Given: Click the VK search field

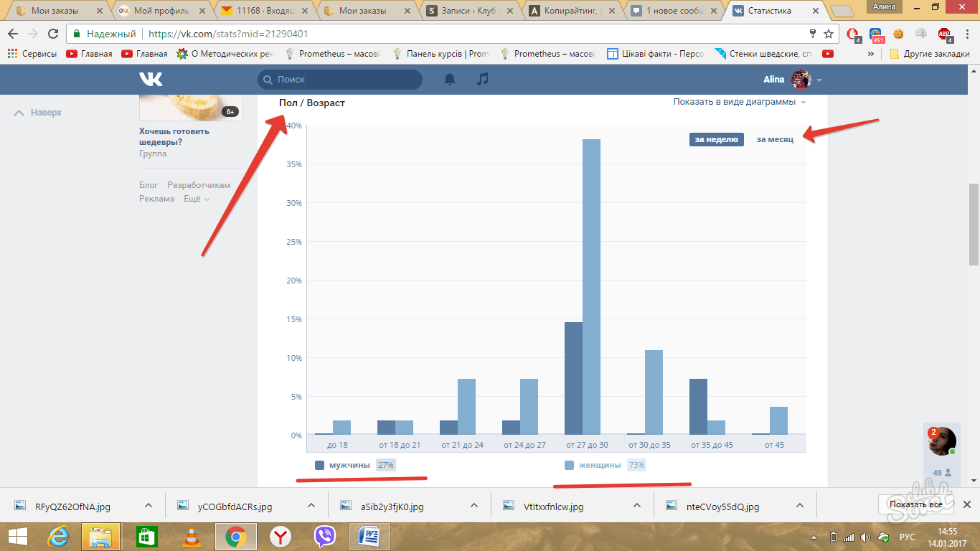Looking at the screenshot, I should pyautogui.click(x=340, y=80).
